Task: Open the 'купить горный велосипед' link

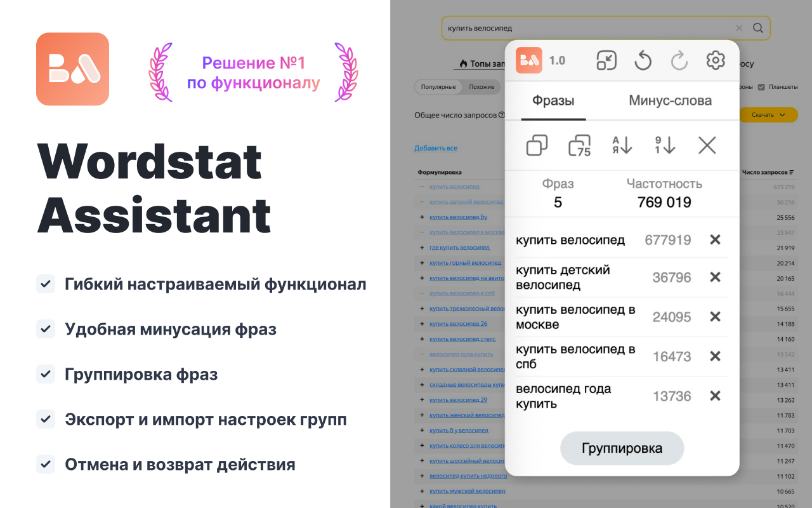Action: coord(465,262)
